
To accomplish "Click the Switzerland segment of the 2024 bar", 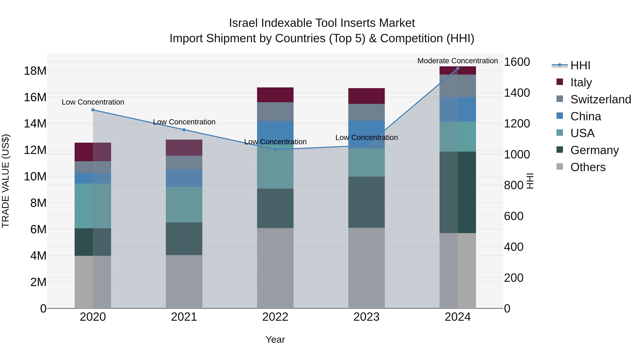I will (x=458, y=86).
